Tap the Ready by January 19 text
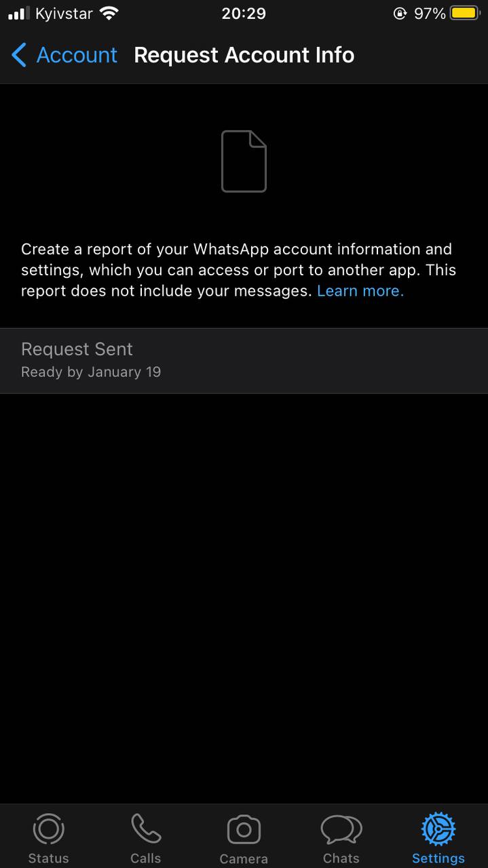 point(91,372)
